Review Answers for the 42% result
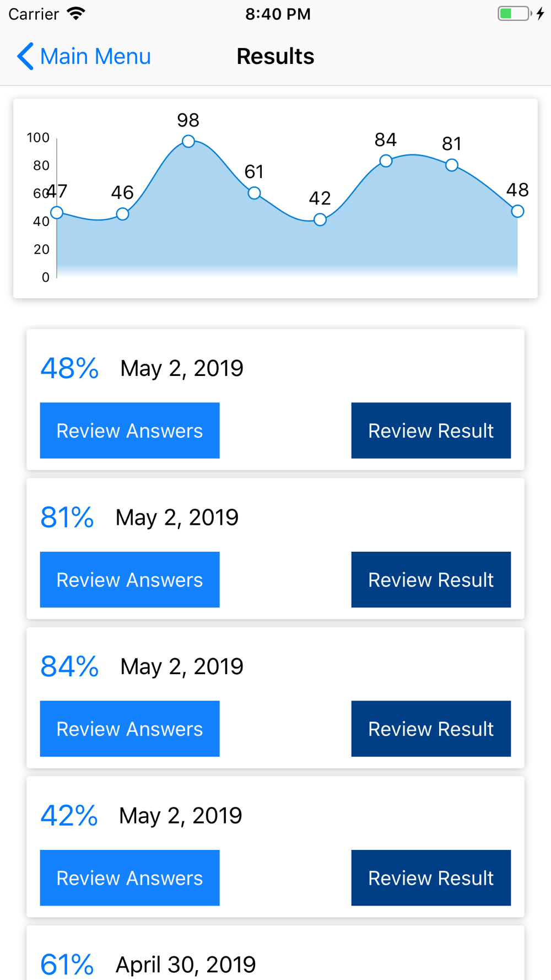Screen dimensions: 551x980 tap(130, 878)
